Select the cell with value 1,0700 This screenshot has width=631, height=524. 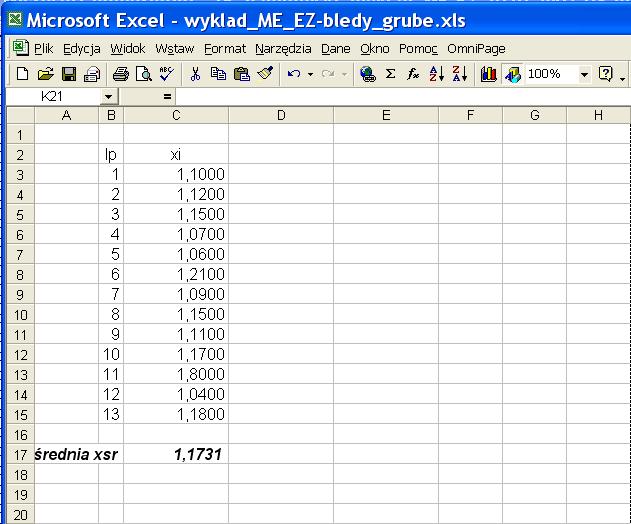tap(176, 234)
